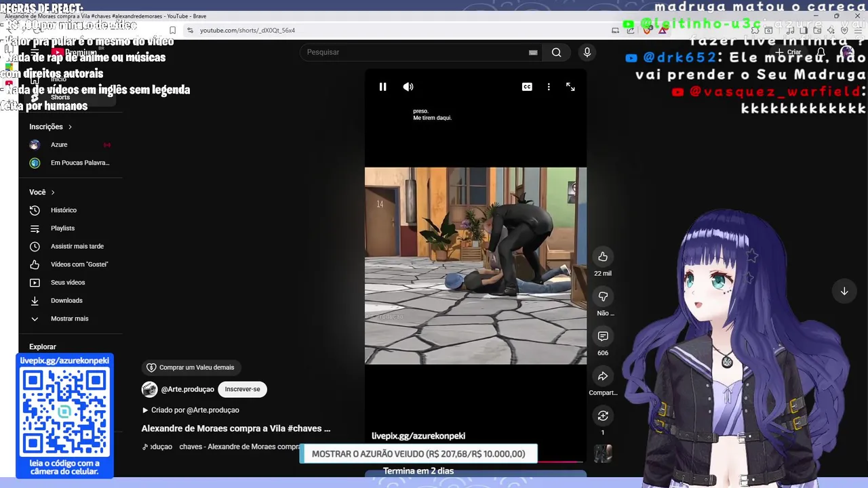Open the Brave Shields lion icon

(x=646, y=30)
